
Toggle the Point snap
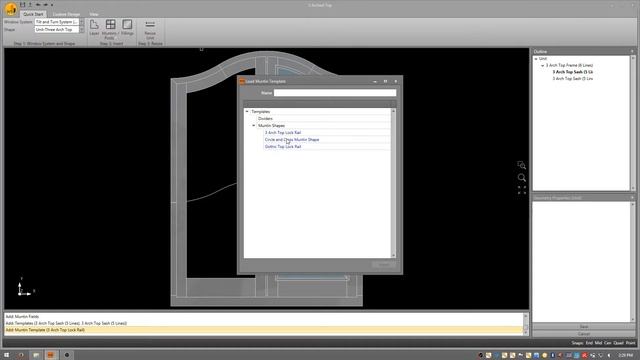tap(631, 343)
